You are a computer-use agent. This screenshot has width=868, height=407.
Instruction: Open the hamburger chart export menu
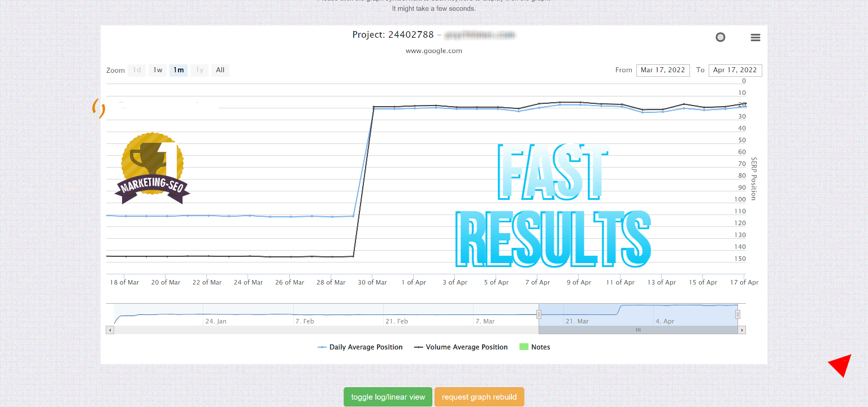(x=756, y=37)
